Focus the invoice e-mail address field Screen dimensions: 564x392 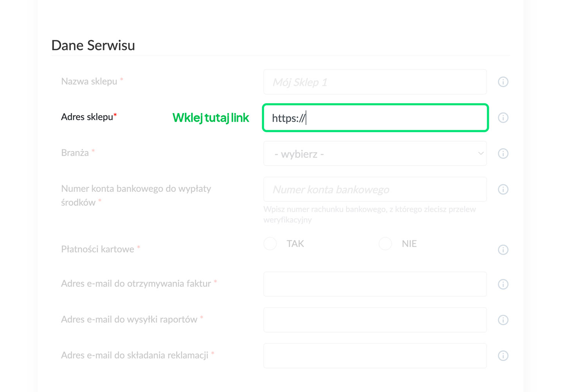pos(375,284)
